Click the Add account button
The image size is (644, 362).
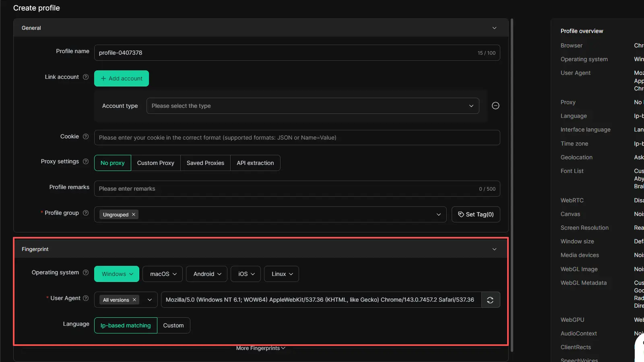pos(122,79)
